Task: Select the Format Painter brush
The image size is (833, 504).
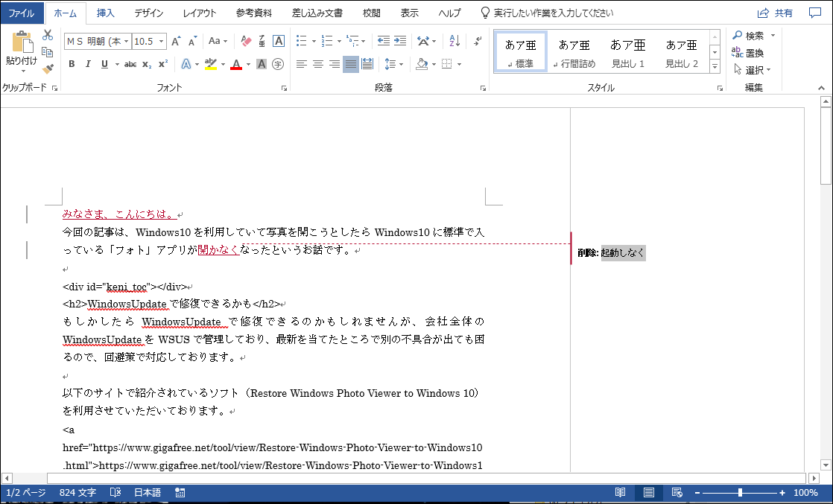Action: click(x=48, y=68)
